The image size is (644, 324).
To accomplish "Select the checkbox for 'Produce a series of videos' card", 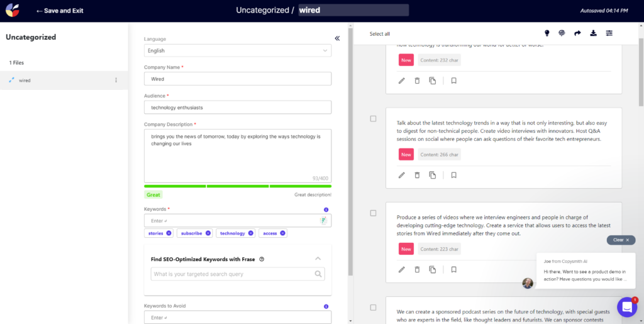I will pos(373,213).
